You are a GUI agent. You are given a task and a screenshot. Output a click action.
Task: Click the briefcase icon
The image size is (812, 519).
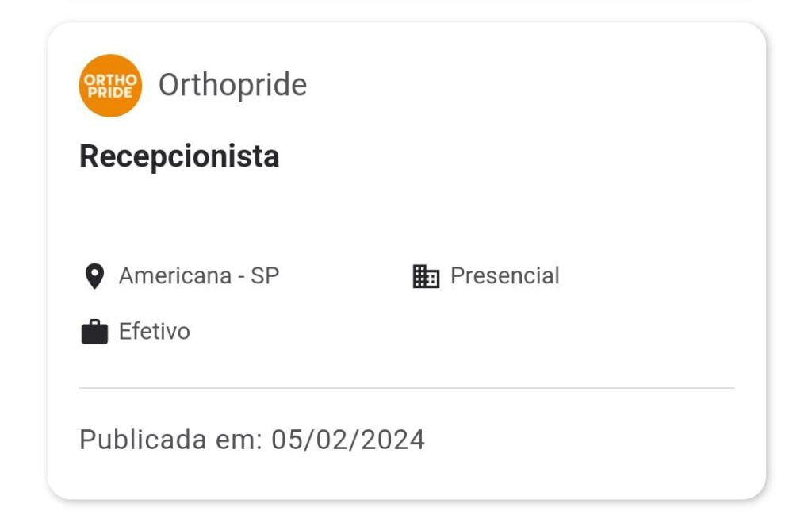click(95, 332)
